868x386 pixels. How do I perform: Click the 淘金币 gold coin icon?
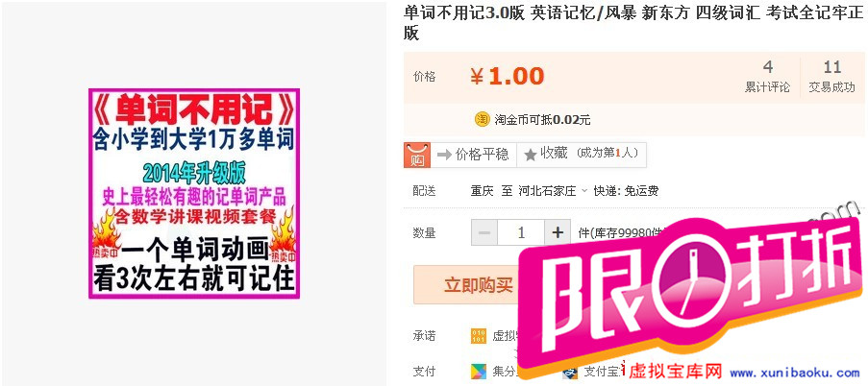483,119
